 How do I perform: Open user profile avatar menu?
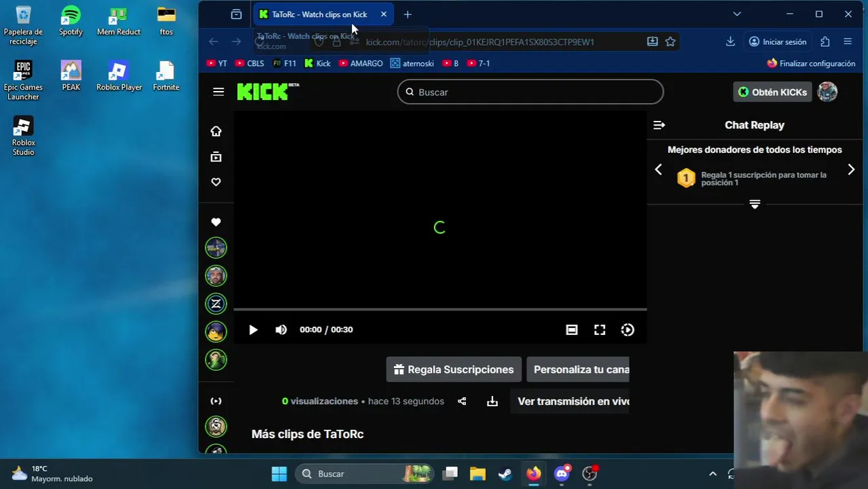tap(827, 92)
